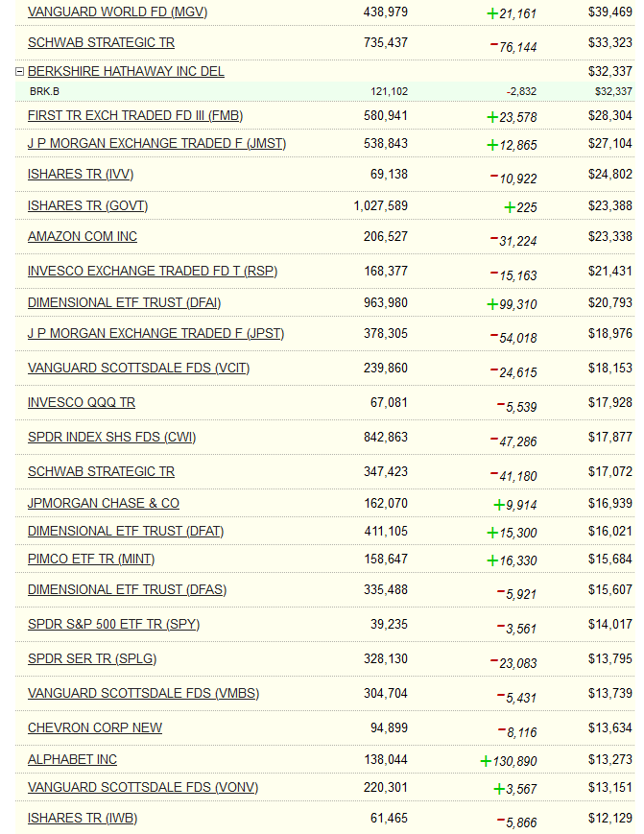
Task: Open the CHEVRON CORP NEW link
Action: tap(95, 727)
